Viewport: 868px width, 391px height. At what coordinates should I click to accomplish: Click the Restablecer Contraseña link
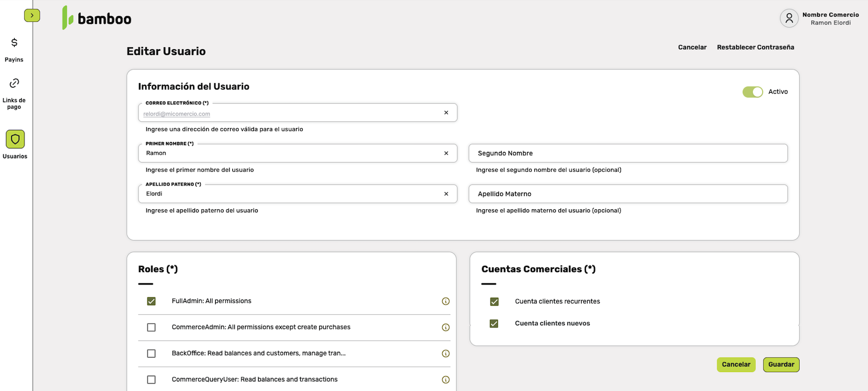point(755,47)
